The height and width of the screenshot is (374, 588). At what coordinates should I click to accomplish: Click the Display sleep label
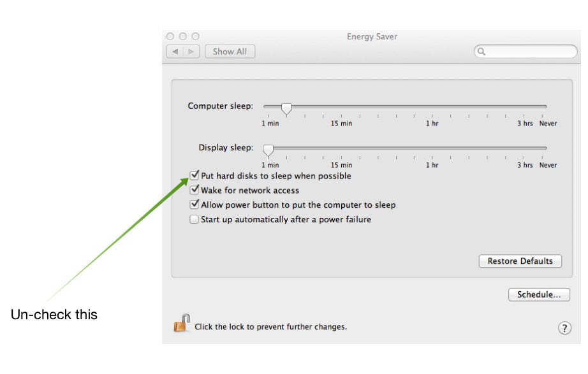[x=226, y=148]
